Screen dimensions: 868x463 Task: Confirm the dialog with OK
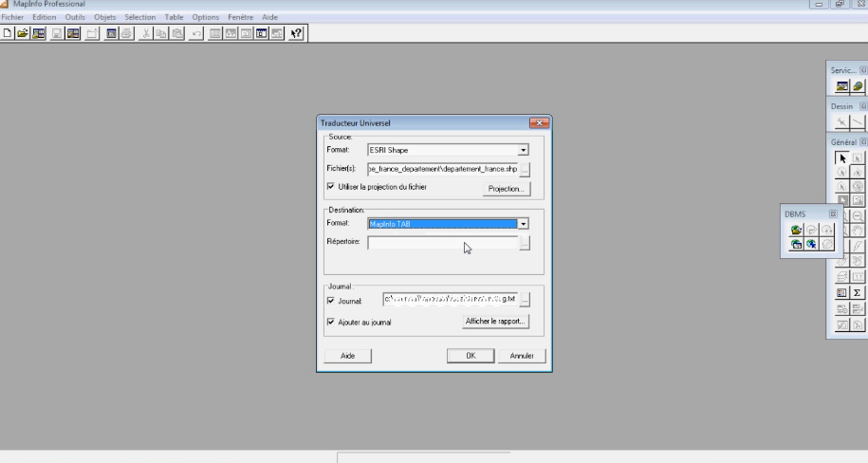[x=471, y=356]
